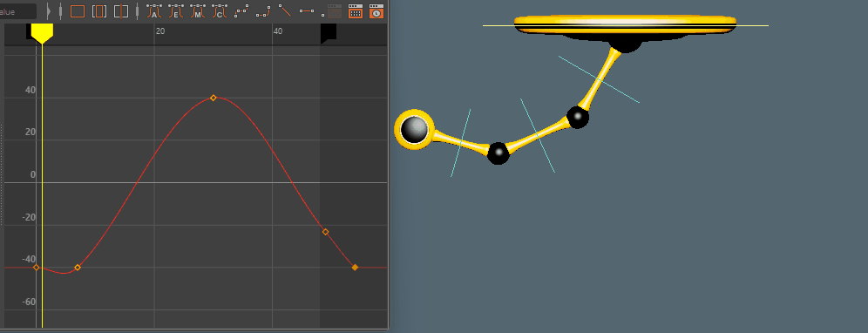Click the Frame Playback Range icon
Image resolution: width=868 pixels, height=333 pixels.
[99, 11]
